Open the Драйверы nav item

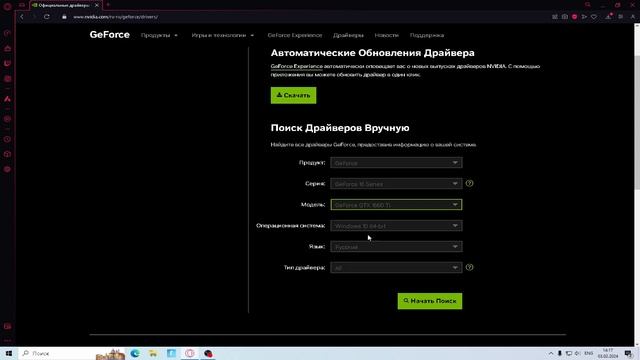[x=348, y=36]
